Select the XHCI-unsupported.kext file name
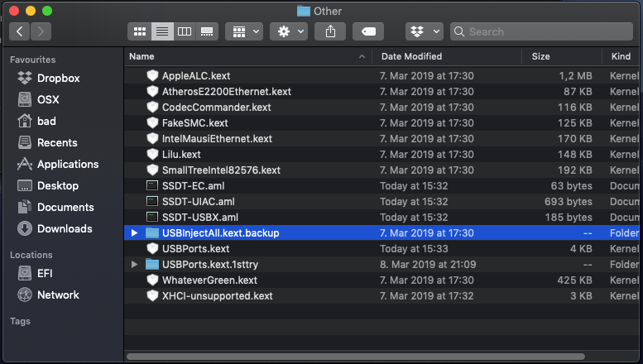 pyautogui.click(x=218, y=296)
